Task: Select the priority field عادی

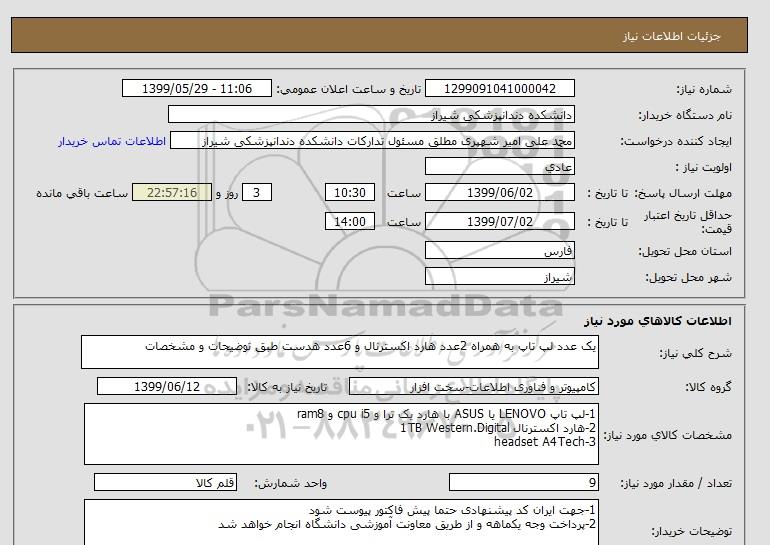Action: (x=499, y=166)
